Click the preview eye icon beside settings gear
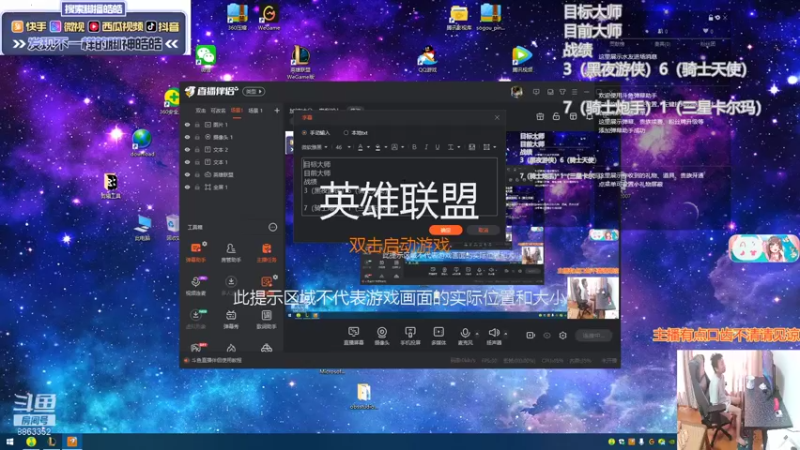 pos(547,335)
